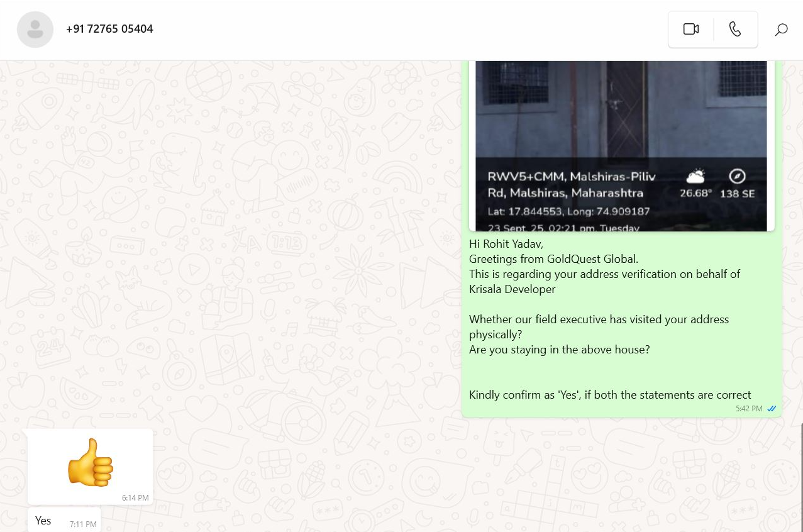Click the 5:42 PM read receipt ticks
The height and width of the screenshot is (532, 803).
pos(772,409)
